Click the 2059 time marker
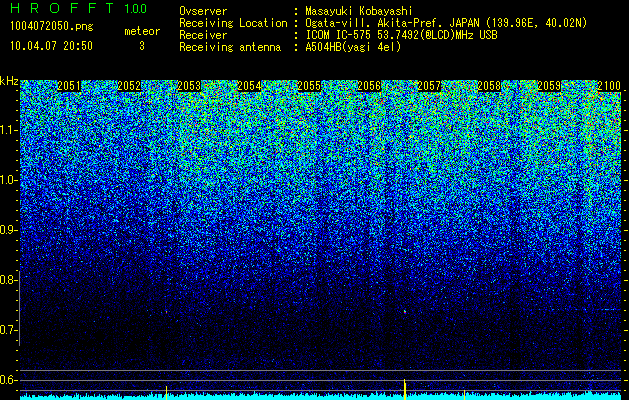The height and width of the screenshot is (400, 629). pos(549,86)
